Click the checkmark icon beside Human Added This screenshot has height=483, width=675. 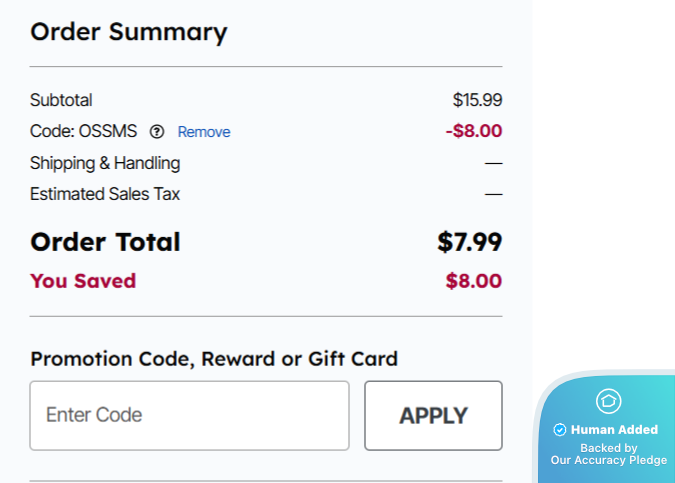560,430
